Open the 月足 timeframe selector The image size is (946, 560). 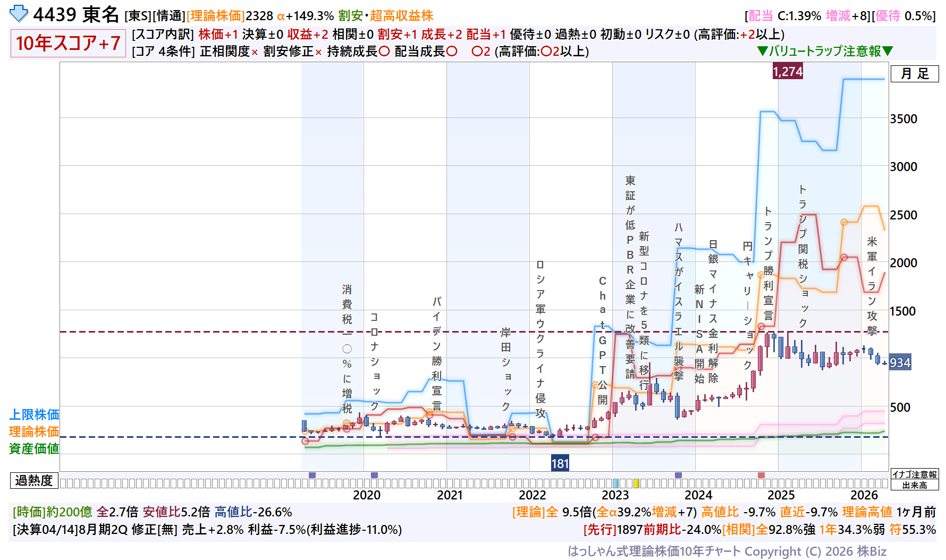(915, 74)
